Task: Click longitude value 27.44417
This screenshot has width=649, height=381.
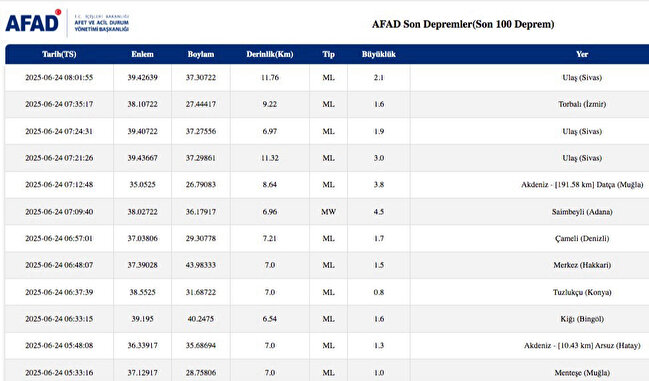Action: [x=201, y=104]
